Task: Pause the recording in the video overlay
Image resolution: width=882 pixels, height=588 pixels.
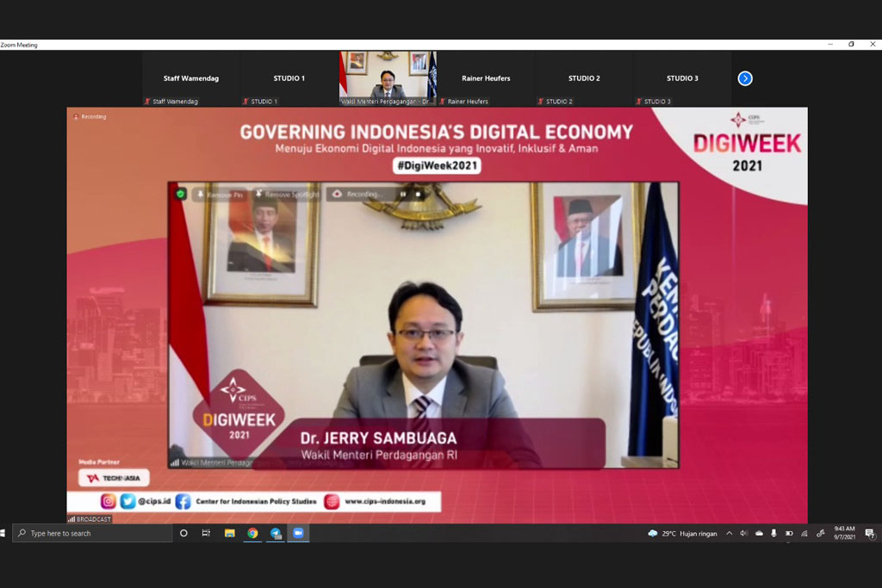Action: [403, 195]
